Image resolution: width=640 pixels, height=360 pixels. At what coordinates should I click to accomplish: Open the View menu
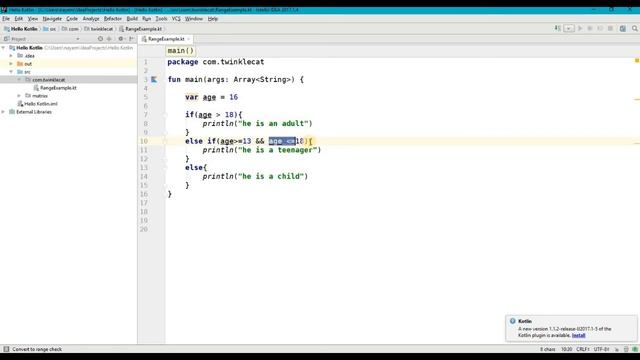pos(33,19)
